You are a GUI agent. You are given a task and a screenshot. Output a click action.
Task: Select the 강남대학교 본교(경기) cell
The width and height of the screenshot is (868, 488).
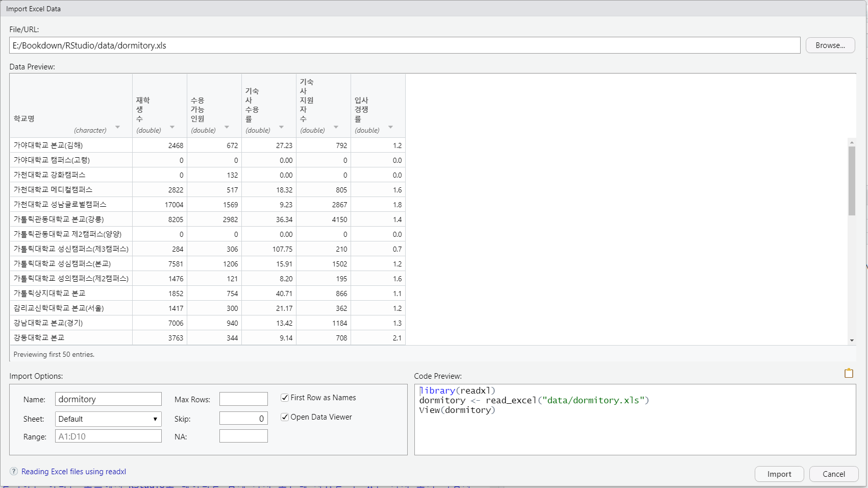(x=71, y=323)
